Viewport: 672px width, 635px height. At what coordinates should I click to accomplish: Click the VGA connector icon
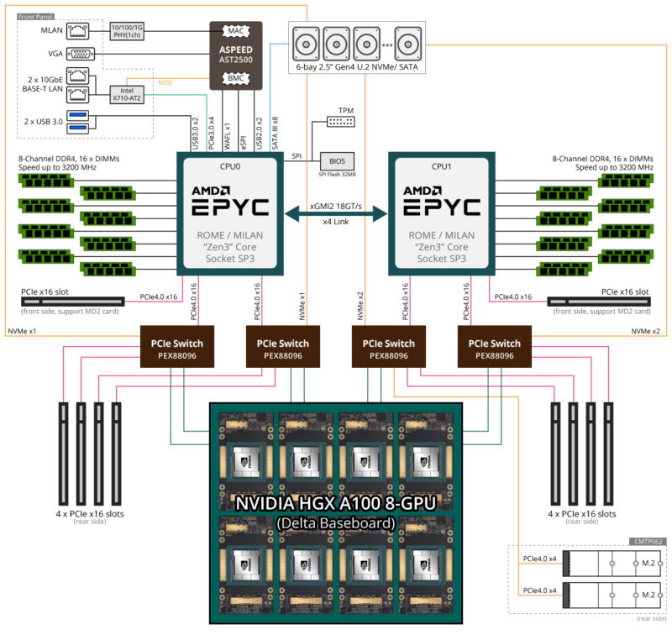tap(80, 55)
